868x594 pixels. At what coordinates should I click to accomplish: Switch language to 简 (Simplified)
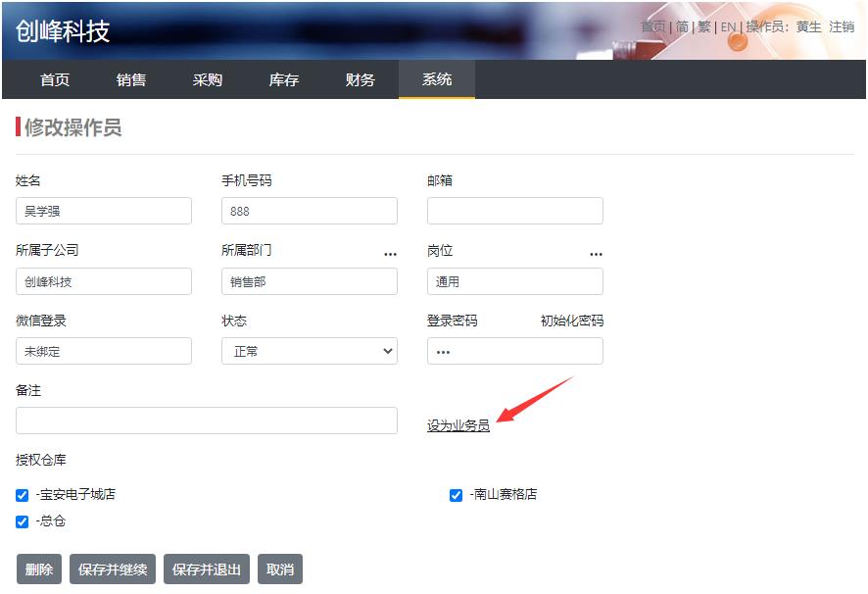click(x=682, y=26)
